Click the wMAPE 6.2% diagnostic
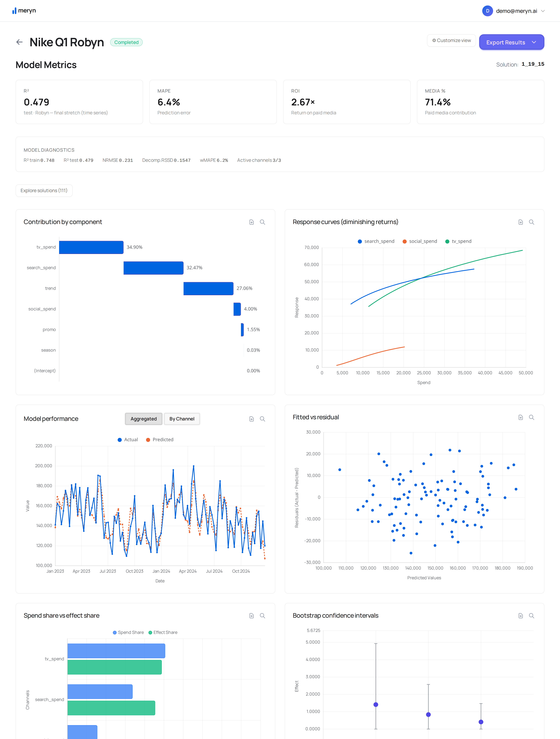Image resolution: width=560 pixels, height=739 pixels. pyautogui.click(x=214, y=160)
